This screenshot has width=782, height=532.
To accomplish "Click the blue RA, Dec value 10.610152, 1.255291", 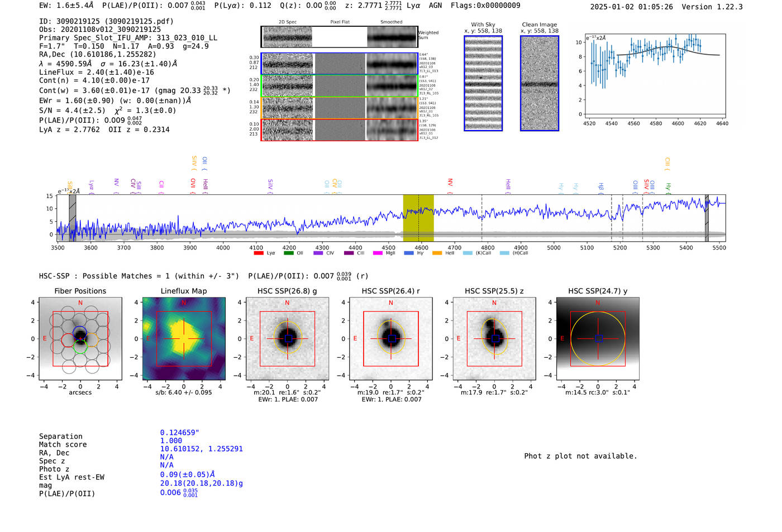I will tap(202, 449).
